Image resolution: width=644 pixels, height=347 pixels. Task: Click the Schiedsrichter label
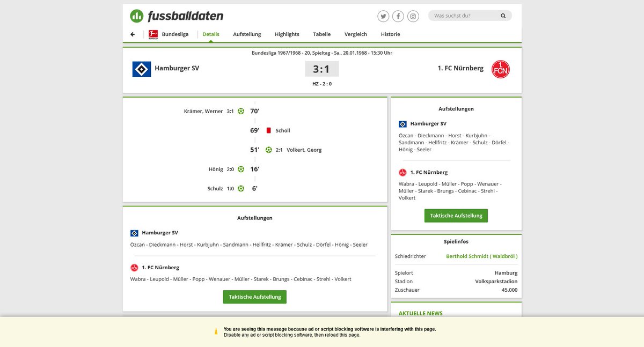pos(411,256)
